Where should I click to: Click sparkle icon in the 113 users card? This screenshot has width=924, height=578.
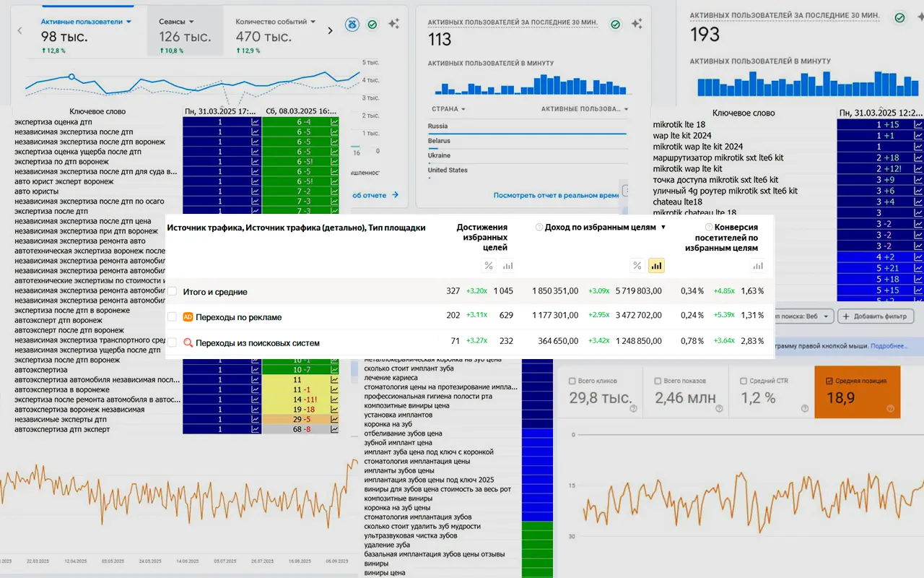(x=636, y=24)
